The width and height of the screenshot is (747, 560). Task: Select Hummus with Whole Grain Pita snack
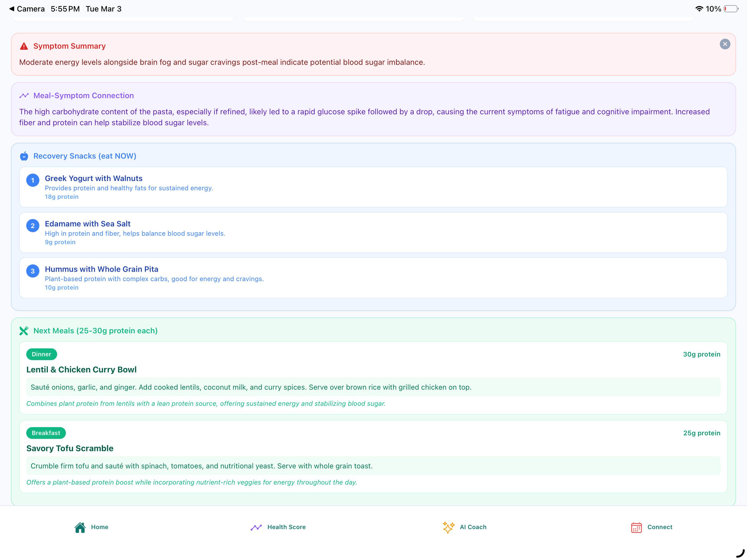pyautogui.click(x=373, y=278)
